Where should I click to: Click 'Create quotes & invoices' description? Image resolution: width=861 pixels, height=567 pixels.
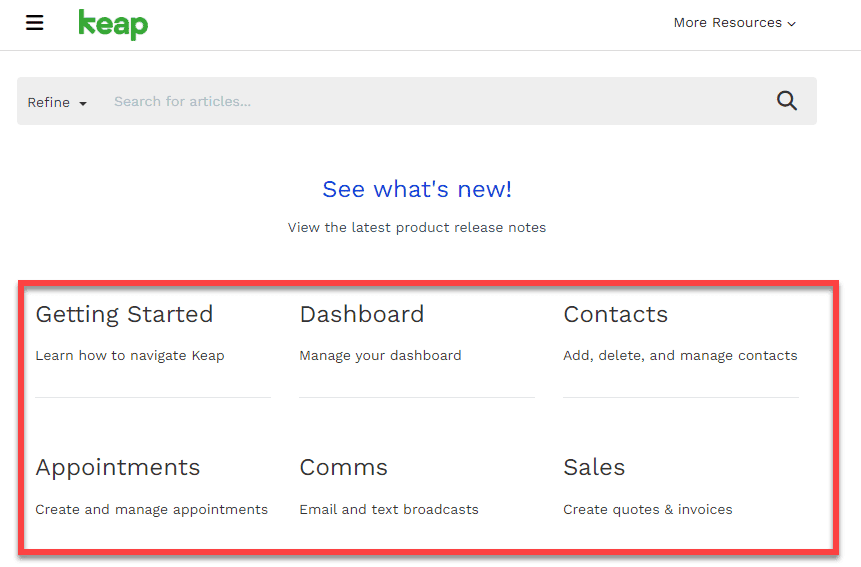pos(648,510)
